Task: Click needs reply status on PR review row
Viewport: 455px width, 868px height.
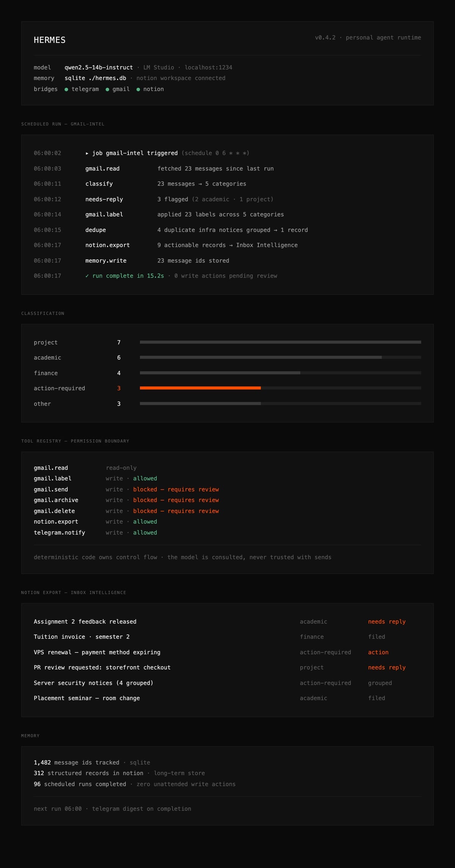Action: click(387, 668)
